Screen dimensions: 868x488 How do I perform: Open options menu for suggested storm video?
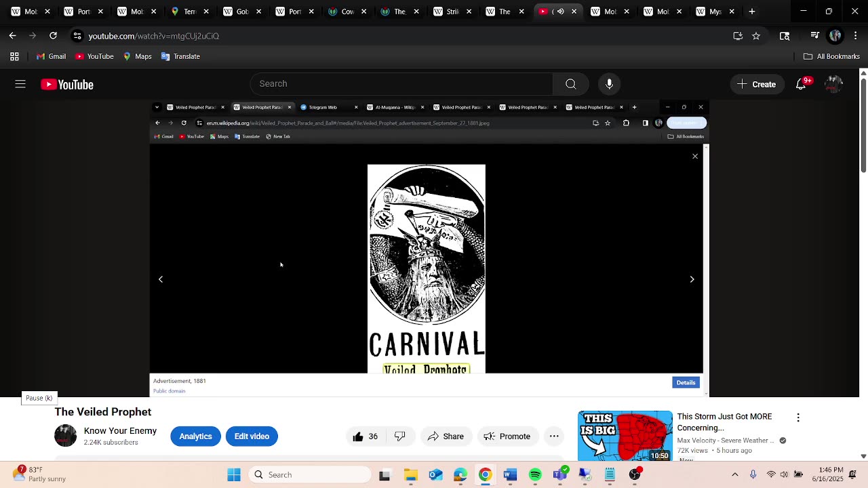tap(798, 418)
